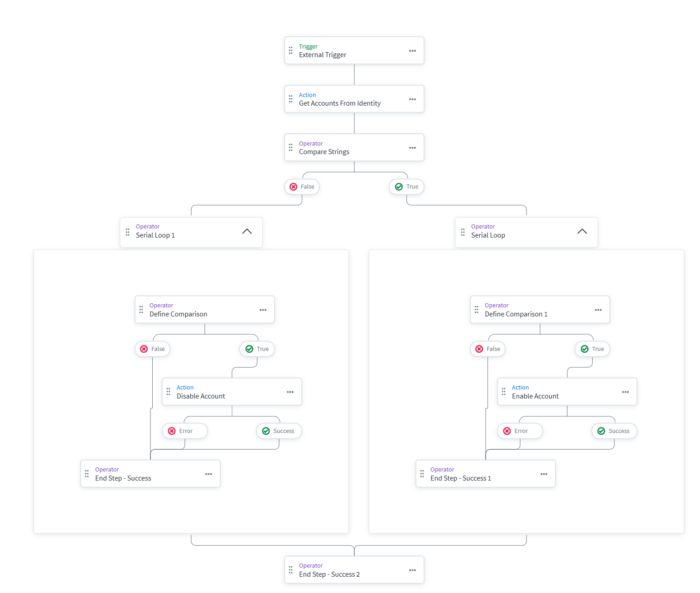Select the True branch under Compare Strings

tap(407, 187)
